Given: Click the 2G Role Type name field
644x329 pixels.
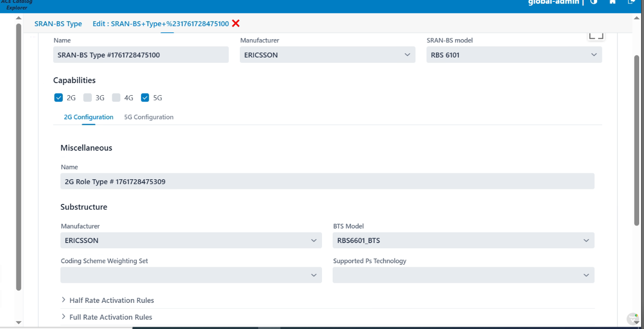Looking at the screenshot, I should click(327, 182).
